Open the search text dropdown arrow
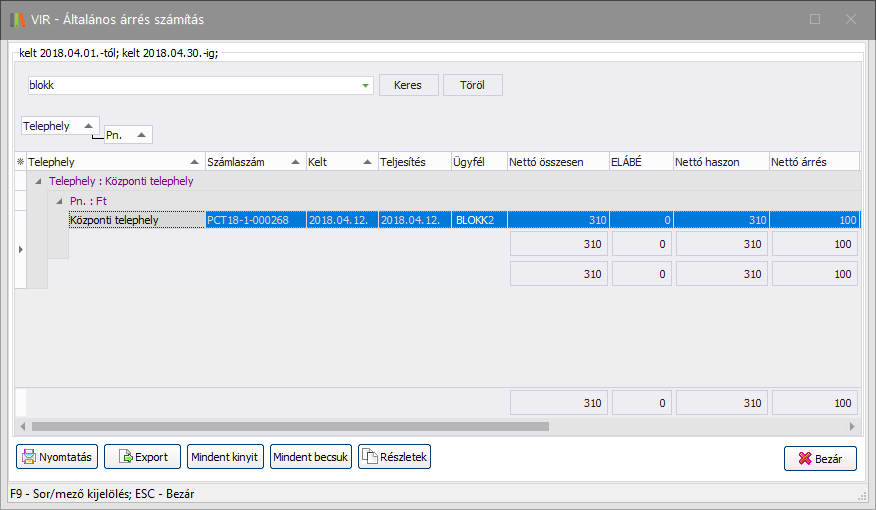 [365, 86]
